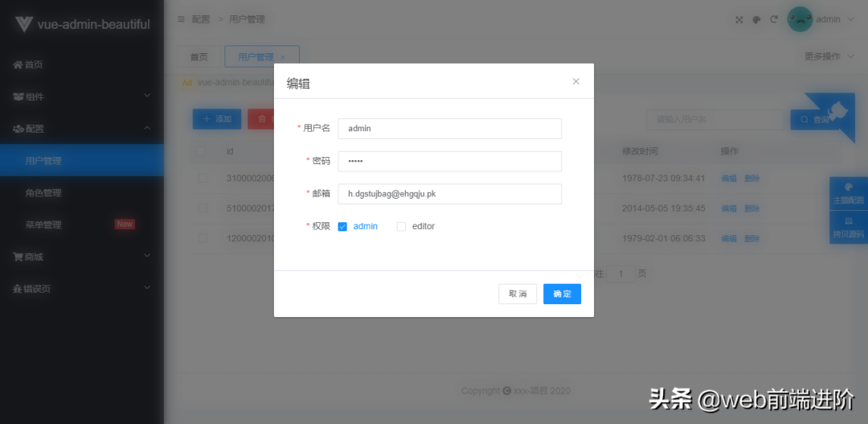This screenshot has height=424, width=868.
Task: Click the vue-admin-beautiful logo icon
Action: (x=24, y=24)
